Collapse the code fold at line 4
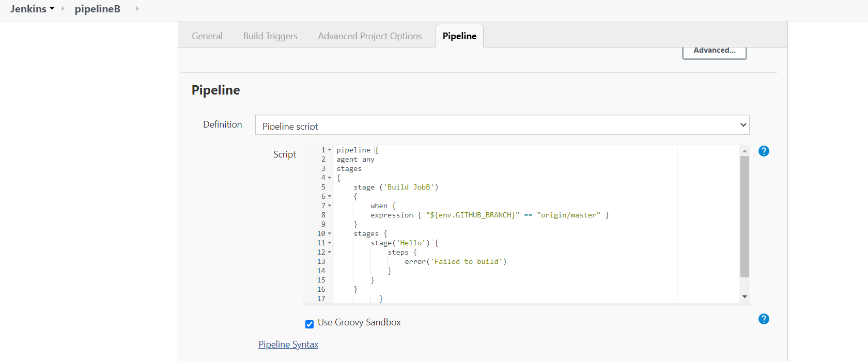This screenshot has width=868, height=361. coord(330,178)
